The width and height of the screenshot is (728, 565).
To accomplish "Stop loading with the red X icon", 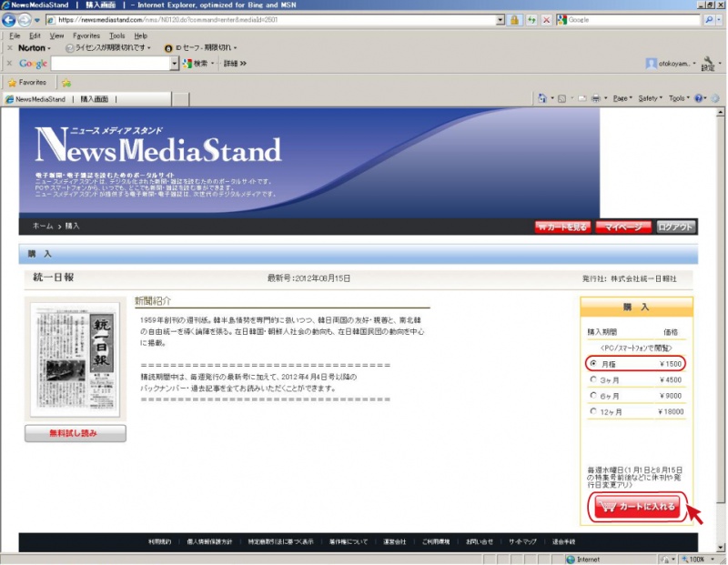I will click(x=547, y=20).
